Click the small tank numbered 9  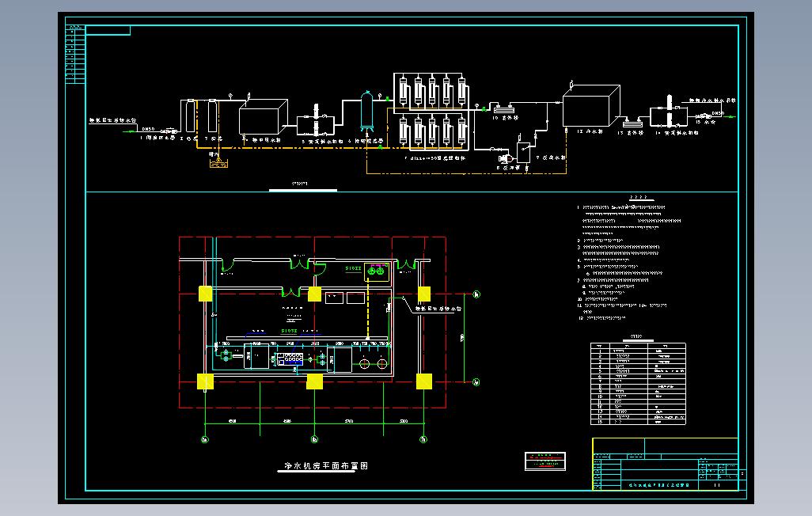523,154
